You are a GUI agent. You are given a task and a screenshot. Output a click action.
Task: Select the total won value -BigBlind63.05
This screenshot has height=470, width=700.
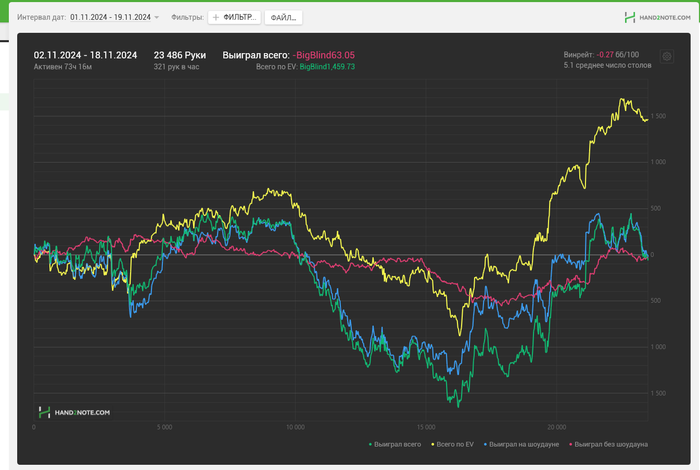coord(324,55)
